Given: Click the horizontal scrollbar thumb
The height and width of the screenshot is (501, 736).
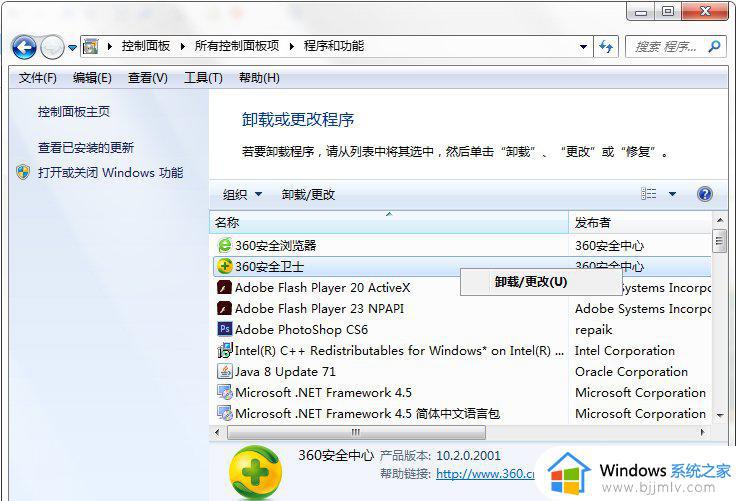Looking at the screenshot, I should (x=356, y=432).
